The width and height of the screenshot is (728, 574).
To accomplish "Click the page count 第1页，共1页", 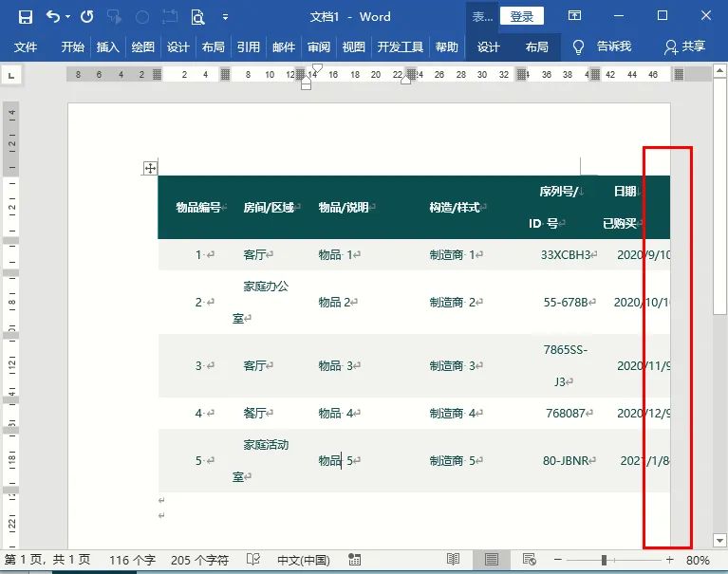I will (x=47, y=560).
